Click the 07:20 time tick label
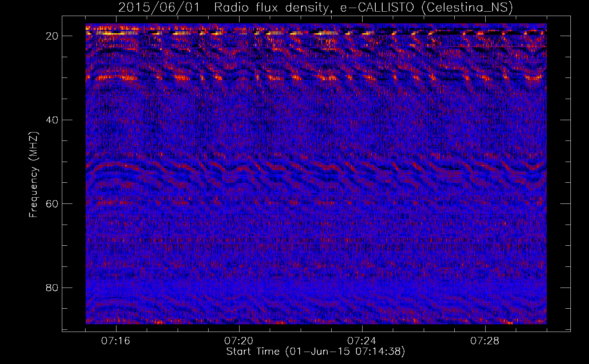The width and height of the screenshot is (589, 364). point(239,341)
